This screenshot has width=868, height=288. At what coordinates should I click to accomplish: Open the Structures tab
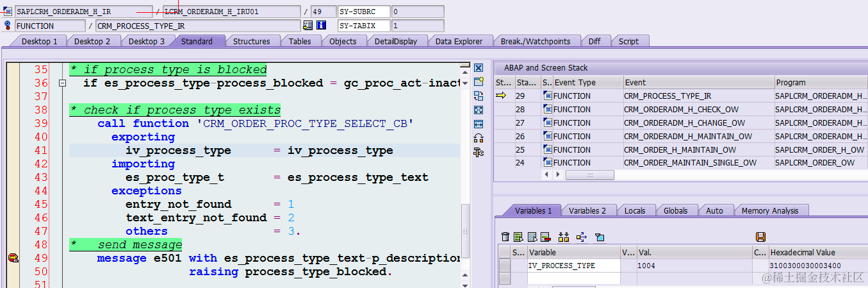[x=251, y=41]
